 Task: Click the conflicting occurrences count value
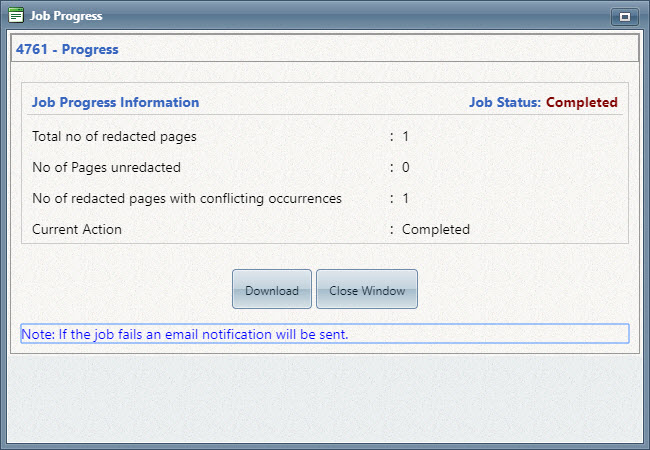pos(405,198)
